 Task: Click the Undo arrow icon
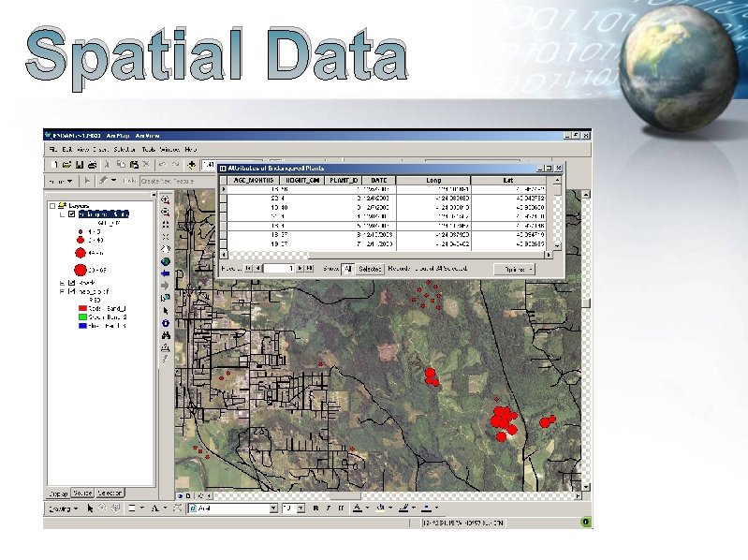(163, 165)
